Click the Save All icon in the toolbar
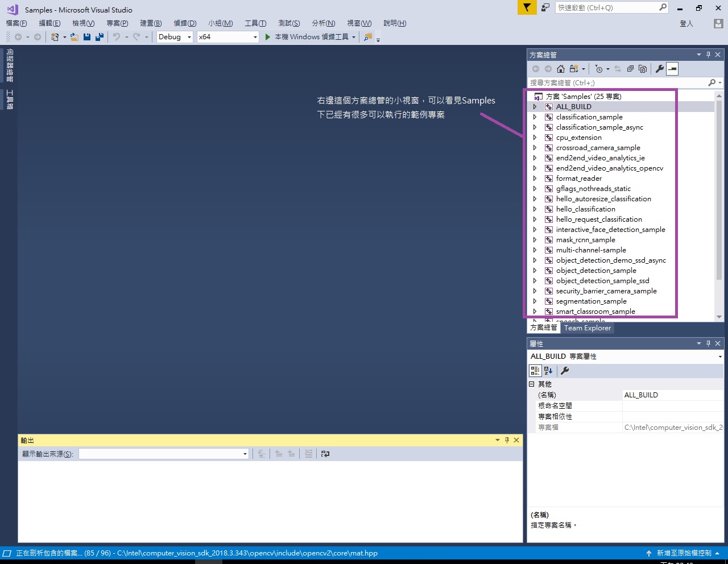The height and width of the screenshot is (564, 728). [x=100, y=37]
